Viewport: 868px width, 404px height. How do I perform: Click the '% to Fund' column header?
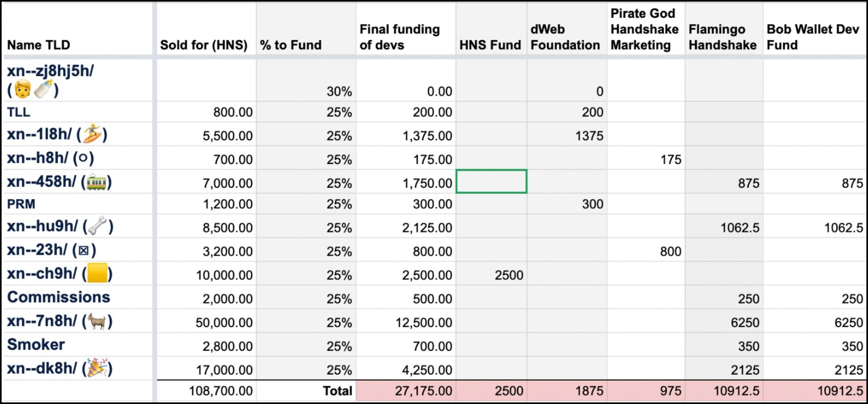coord(290,45)
